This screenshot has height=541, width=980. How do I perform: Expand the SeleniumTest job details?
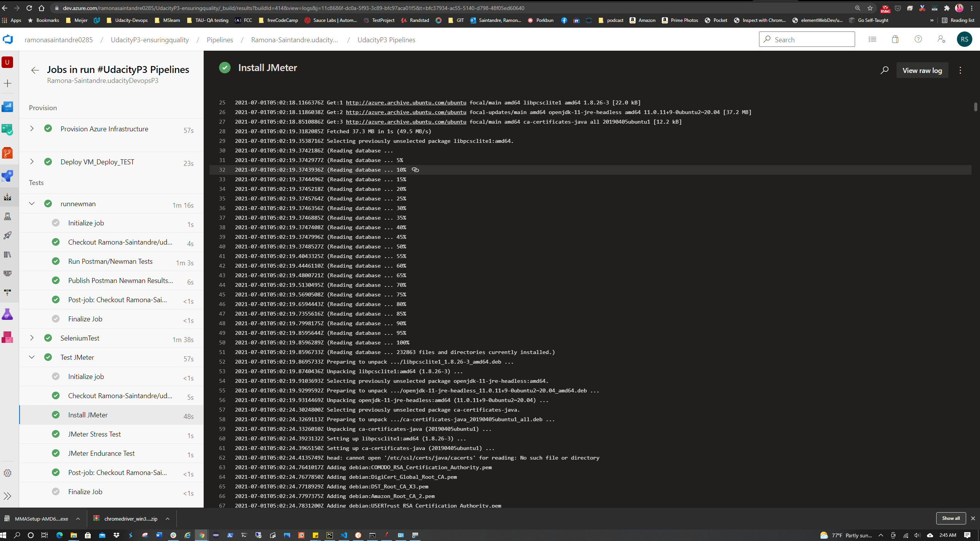point(32,338)
